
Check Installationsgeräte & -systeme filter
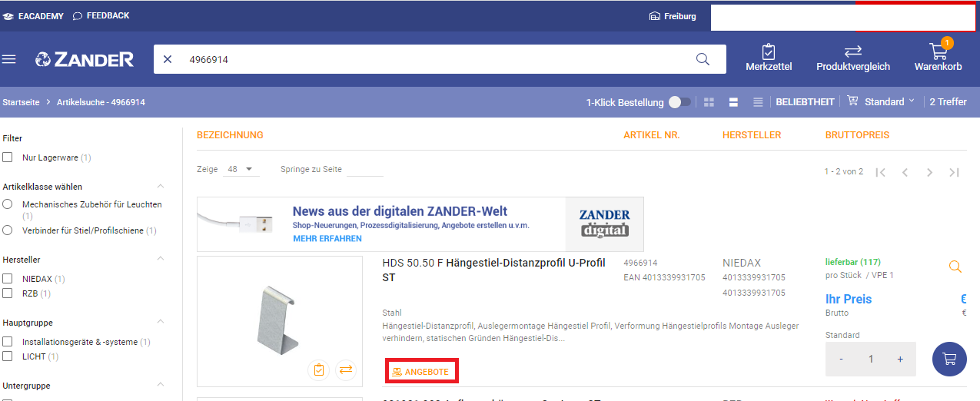[x=8, y=342]
